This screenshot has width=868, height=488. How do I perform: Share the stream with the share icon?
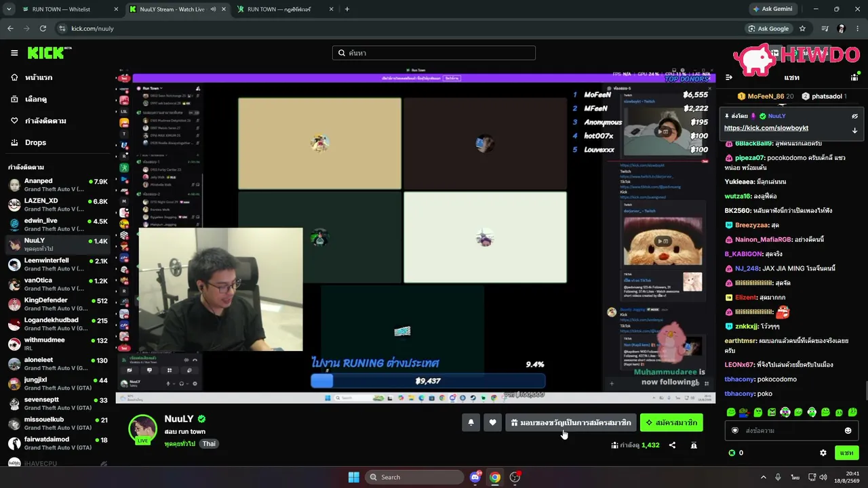pyautogui.click(x=672, y=445)
